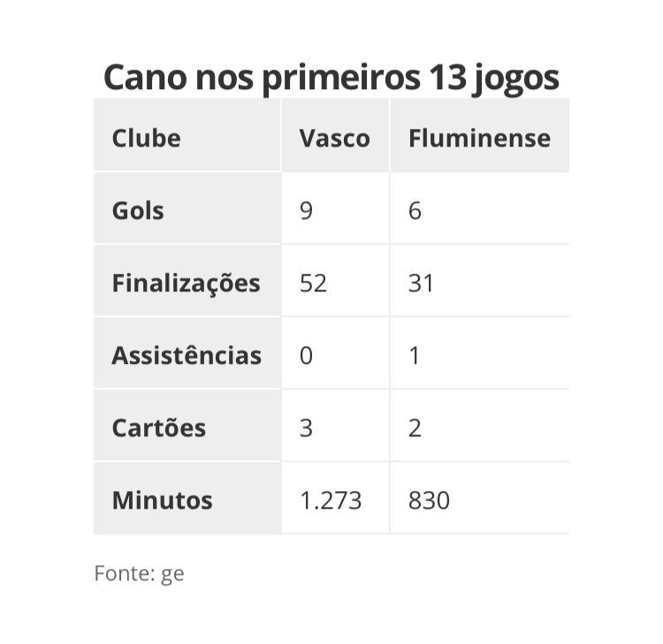
Task: Select the Fluminense finalizações value 31
Action: point(421,283)
